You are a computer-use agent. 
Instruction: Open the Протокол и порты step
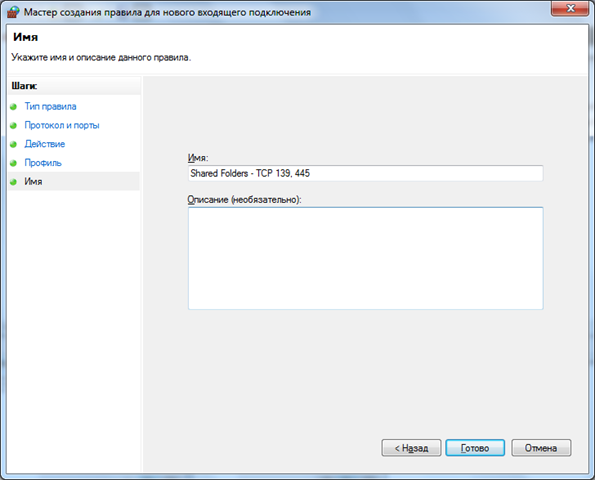tap(62, 125)
